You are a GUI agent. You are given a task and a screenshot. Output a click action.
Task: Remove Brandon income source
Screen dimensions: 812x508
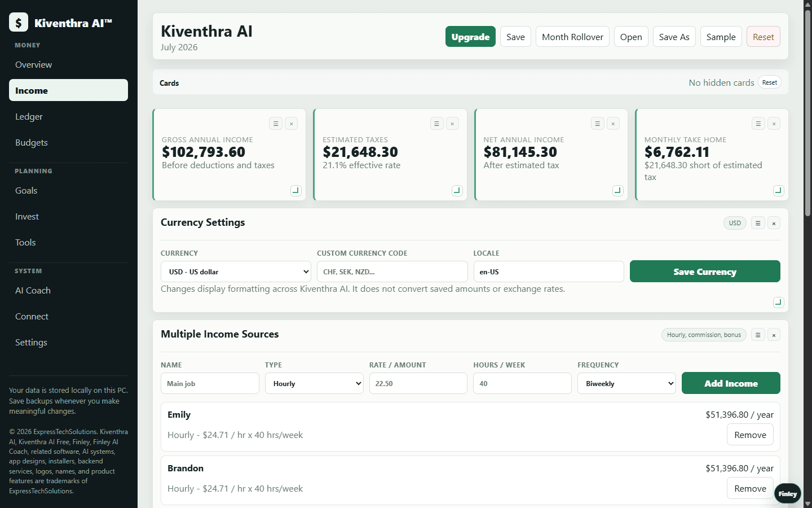click(x=750, y=488)
